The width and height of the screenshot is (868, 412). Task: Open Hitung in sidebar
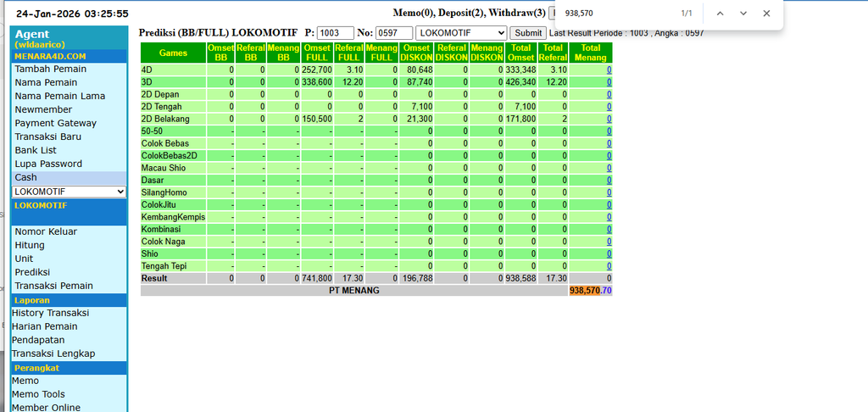[30, 245]
